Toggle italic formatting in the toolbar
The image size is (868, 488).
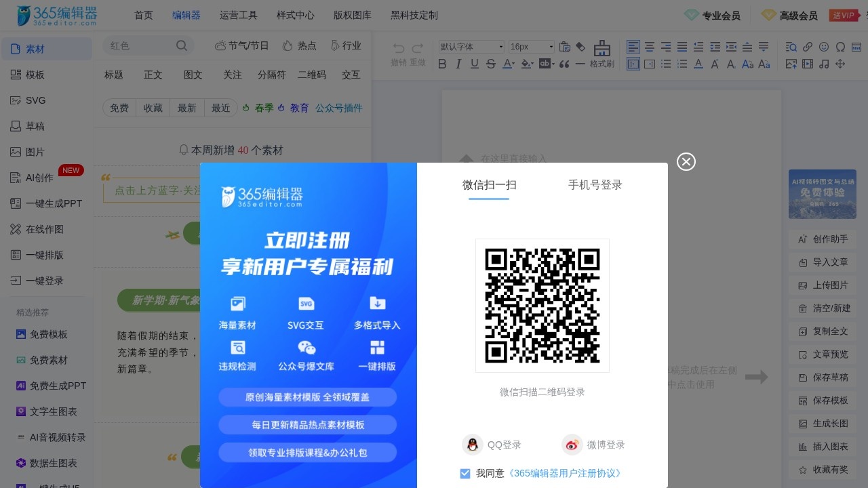(458, 64)
